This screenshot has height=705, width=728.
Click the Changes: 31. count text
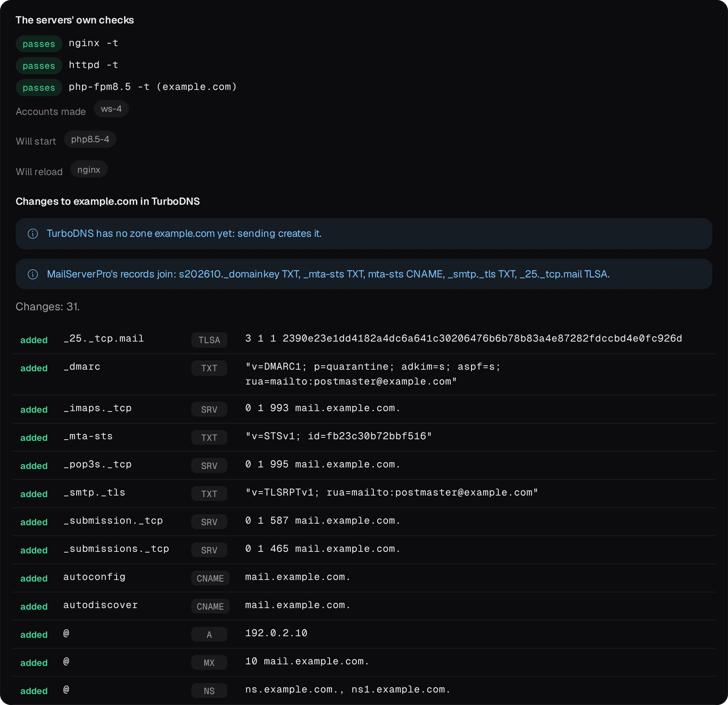tap(48, 307)
